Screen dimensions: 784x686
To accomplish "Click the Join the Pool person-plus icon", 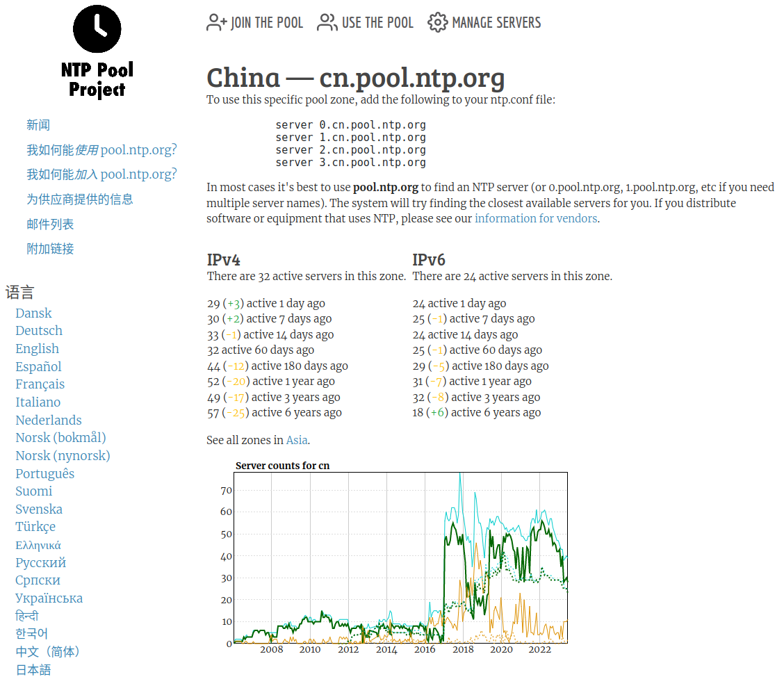I will 216,22.
